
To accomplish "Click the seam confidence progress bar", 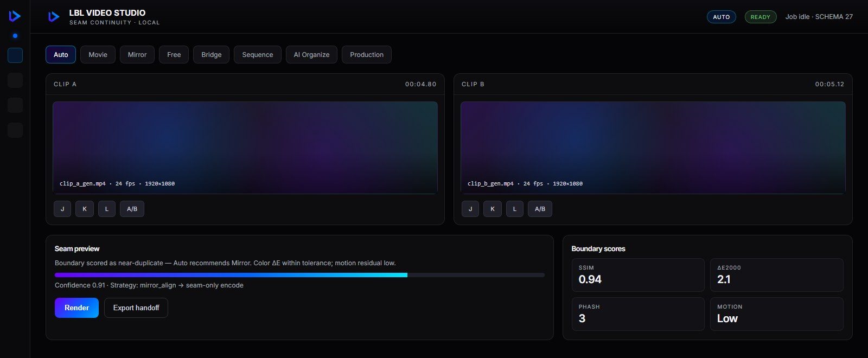I will [299, 275].
